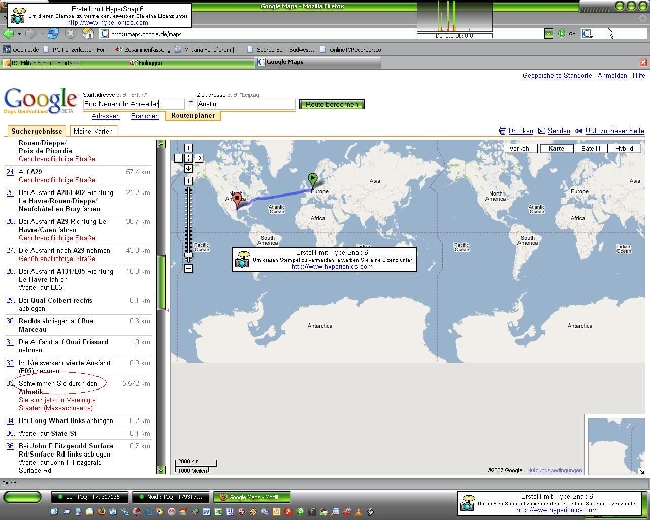The width and height of the screenshot is (650, 520).
Task: Click the Google Maps logo
Action: [41, 101]
